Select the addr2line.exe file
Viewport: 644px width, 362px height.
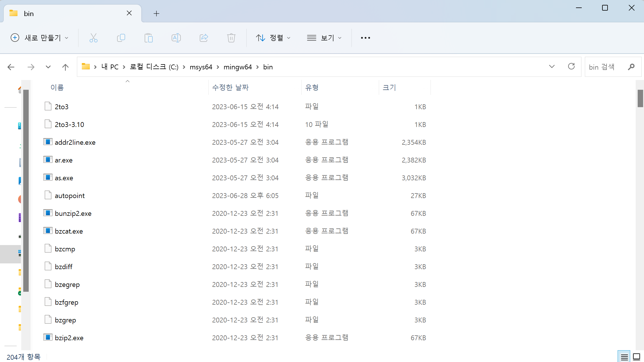click(x=75, y=142)
